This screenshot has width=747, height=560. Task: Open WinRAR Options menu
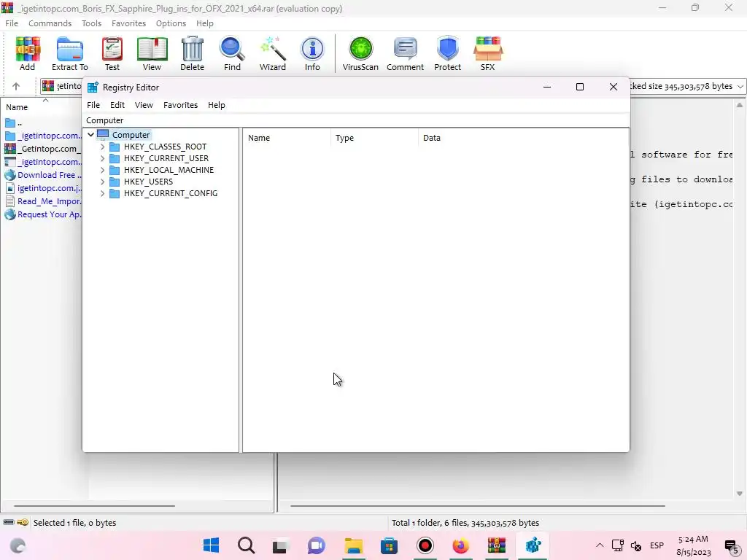pos(171,23)
